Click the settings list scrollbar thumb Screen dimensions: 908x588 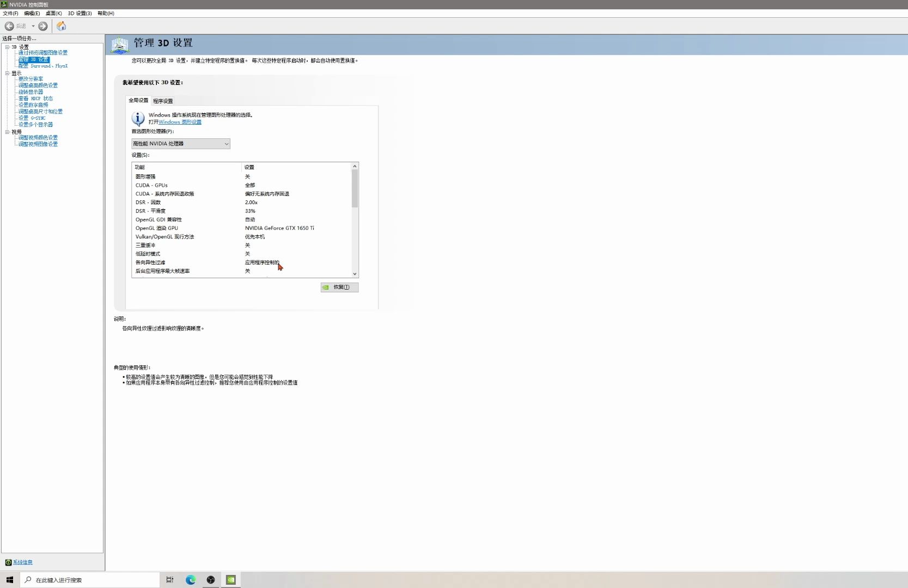tap(355, 188)
